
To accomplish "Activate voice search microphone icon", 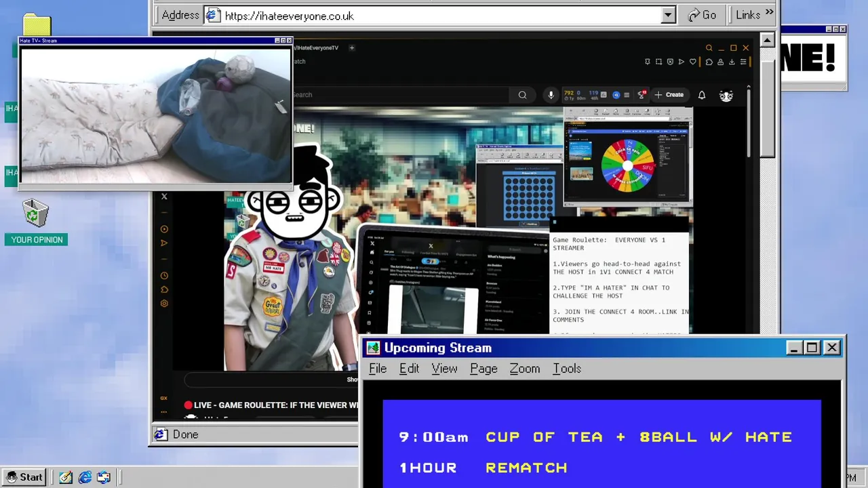I will pos(551,95).
